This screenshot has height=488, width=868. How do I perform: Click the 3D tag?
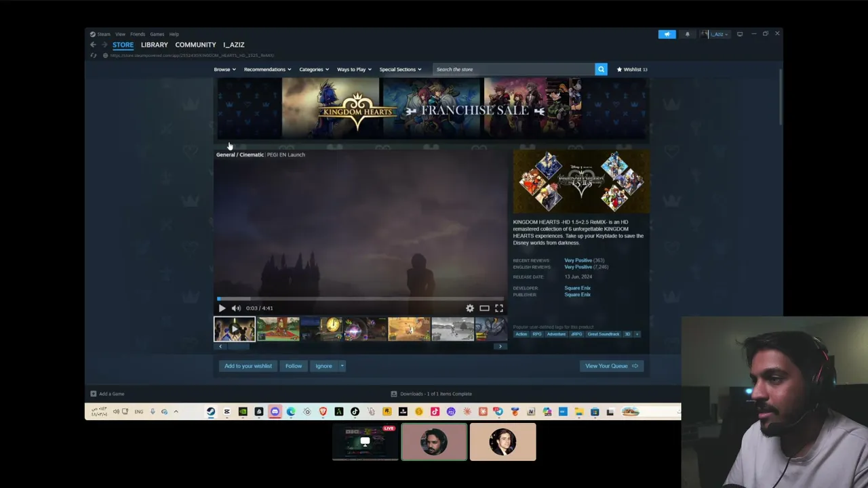pos(627,334)
